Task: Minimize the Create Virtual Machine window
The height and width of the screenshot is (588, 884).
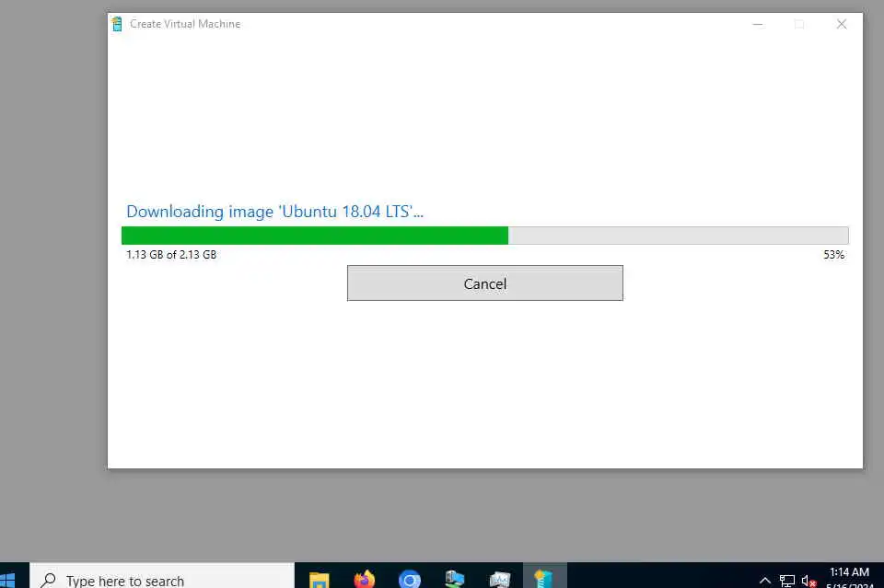Action: point(758,24)
